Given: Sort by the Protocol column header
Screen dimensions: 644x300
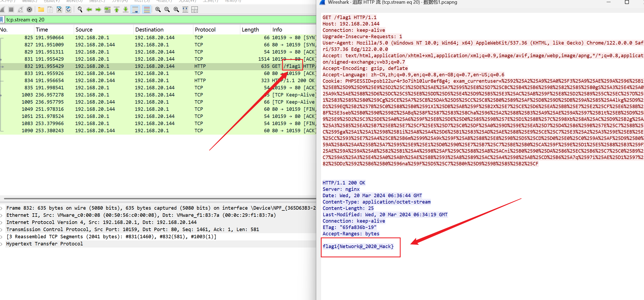Looking at the screenshot, I should pyautogui.click(x=205, y=30).
